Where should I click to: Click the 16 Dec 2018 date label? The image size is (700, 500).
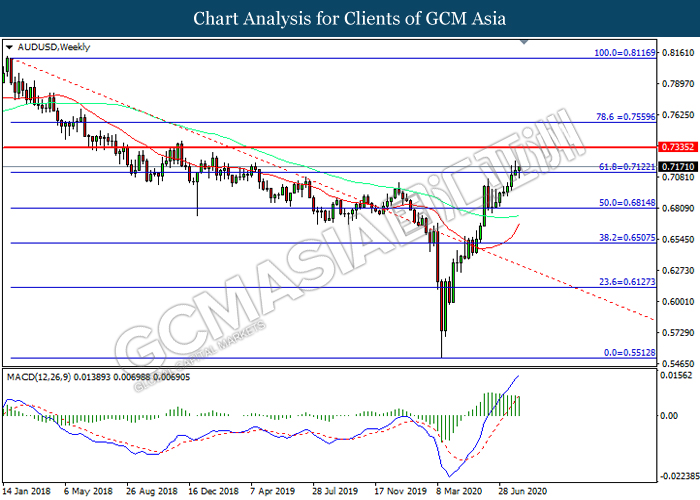pos(213,491)
